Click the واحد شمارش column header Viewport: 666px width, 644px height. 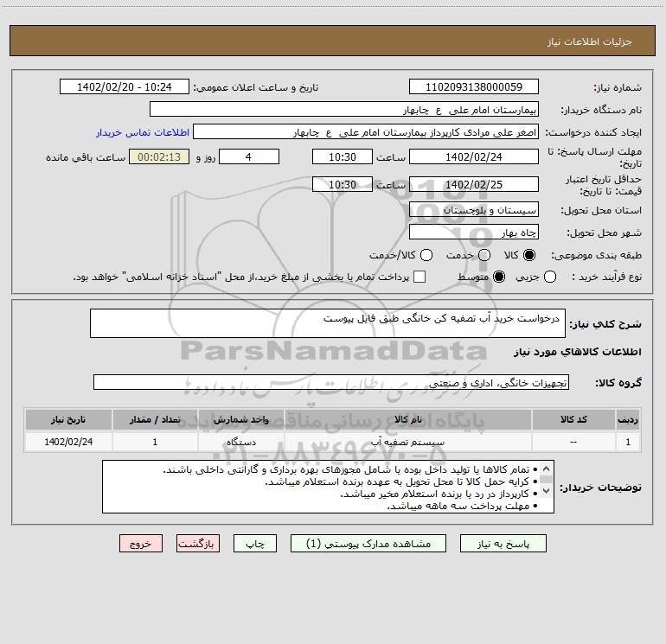coord(241,419)
